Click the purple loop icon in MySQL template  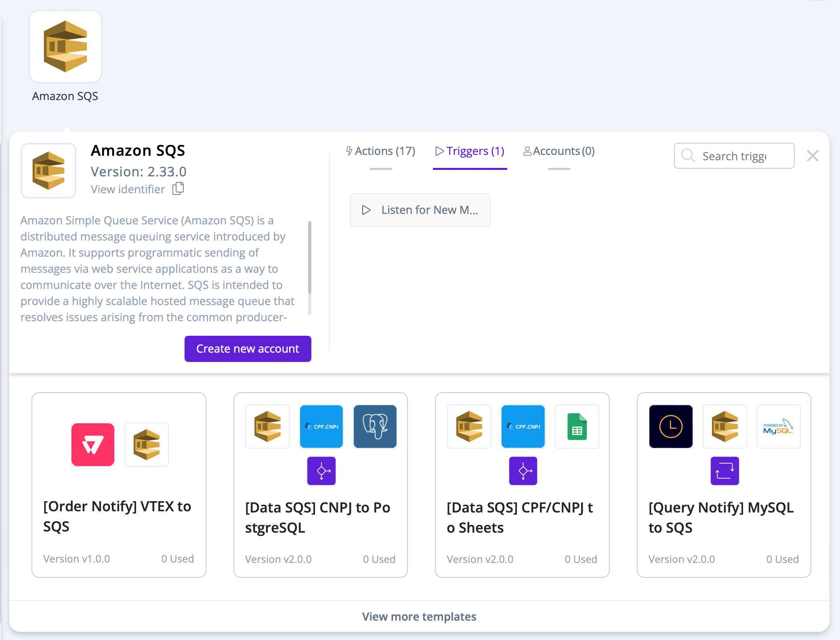[724, 471]
